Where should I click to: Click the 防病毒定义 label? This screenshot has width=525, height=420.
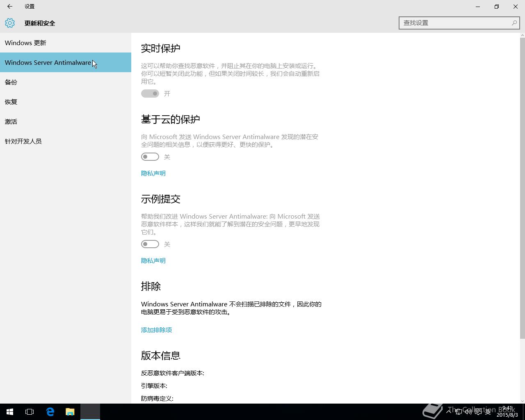coord(157,398)
